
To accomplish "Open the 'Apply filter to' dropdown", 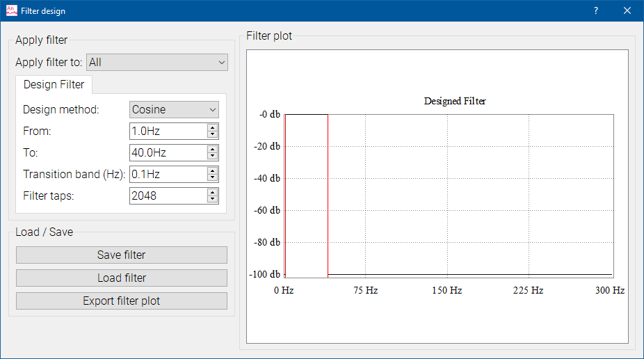I will [157, 63].
